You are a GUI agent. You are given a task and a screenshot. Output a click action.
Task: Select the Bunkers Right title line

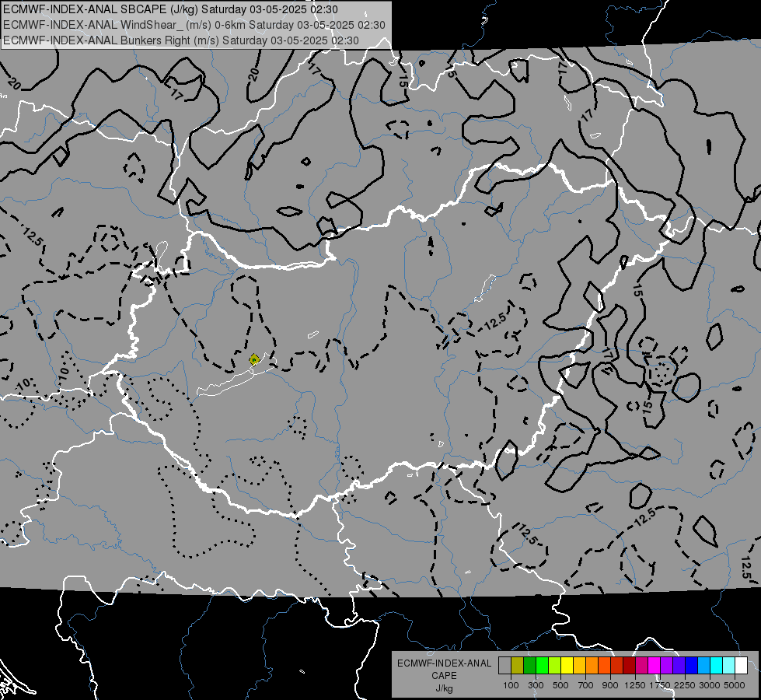click(x=181, y=40)
